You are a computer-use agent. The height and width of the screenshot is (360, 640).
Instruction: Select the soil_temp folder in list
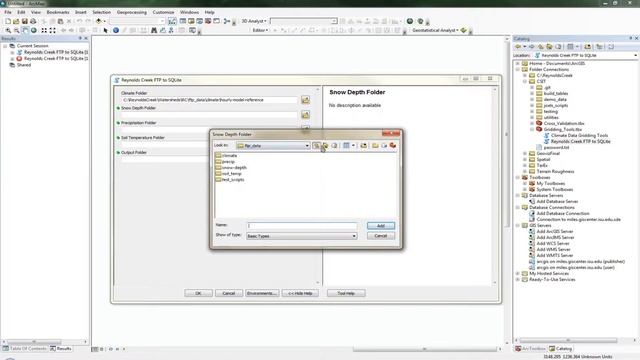(228, 174)
